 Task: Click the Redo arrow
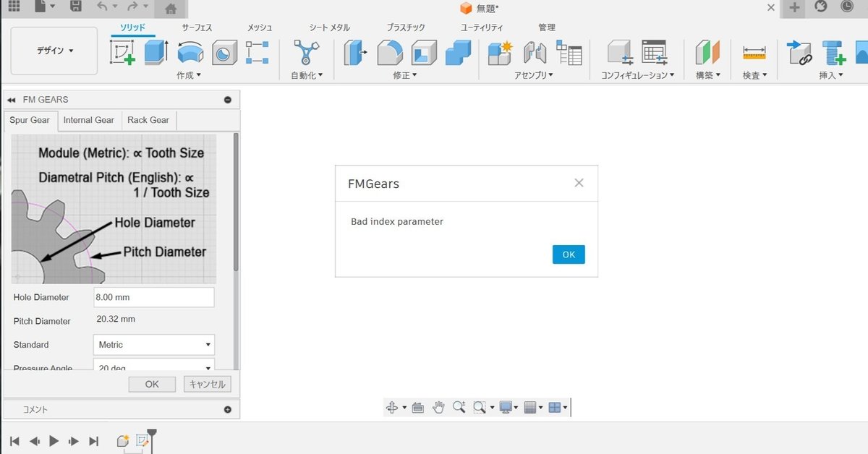132,7
